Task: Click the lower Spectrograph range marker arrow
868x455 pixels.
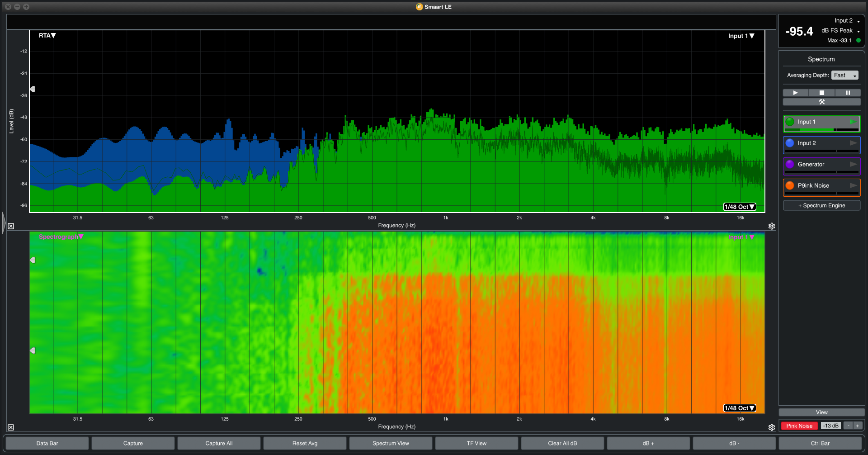Action: 33,351
